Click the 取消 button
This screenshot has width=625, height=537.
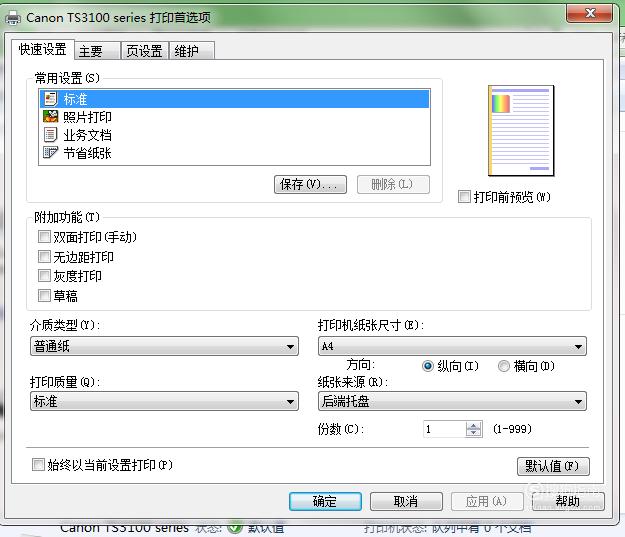pos(406,502)
